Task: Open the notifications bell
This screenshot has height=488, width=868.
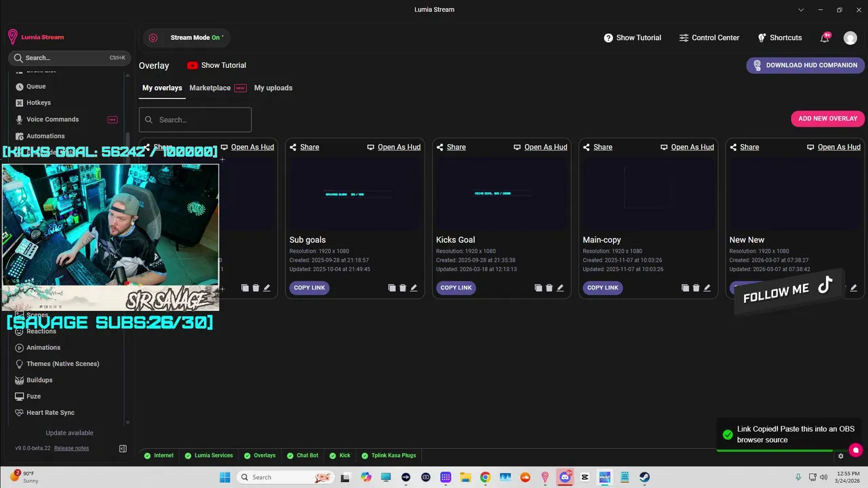Action: tap(825, 38)
